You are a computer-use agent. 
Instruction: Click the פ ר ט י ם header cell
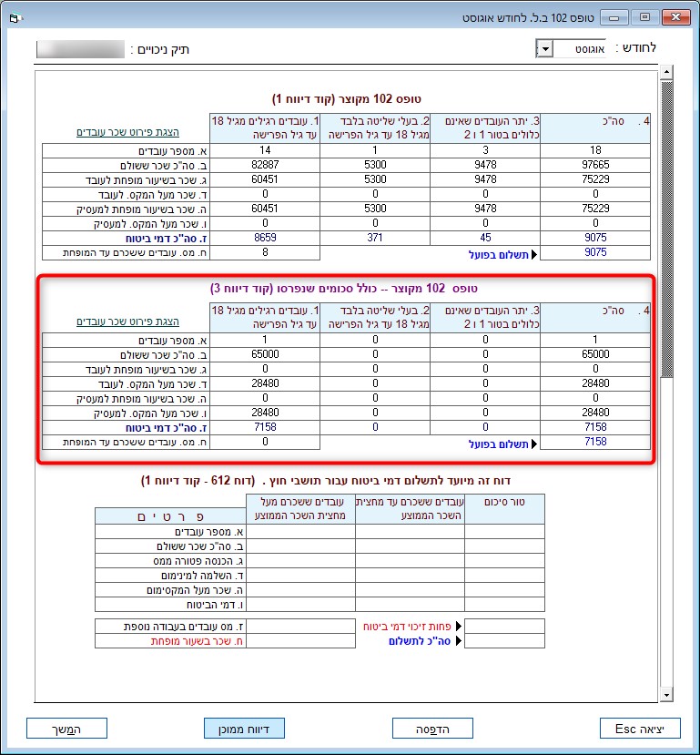tap(171, 516)
